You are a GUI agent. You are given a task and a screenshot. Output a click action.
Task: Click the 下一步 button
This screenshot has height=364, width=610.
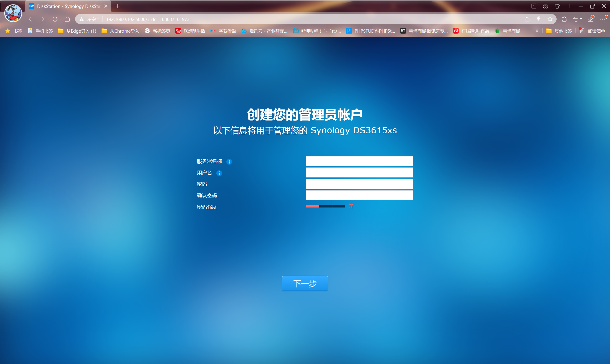pyautogui.click(x=305, y=283)
